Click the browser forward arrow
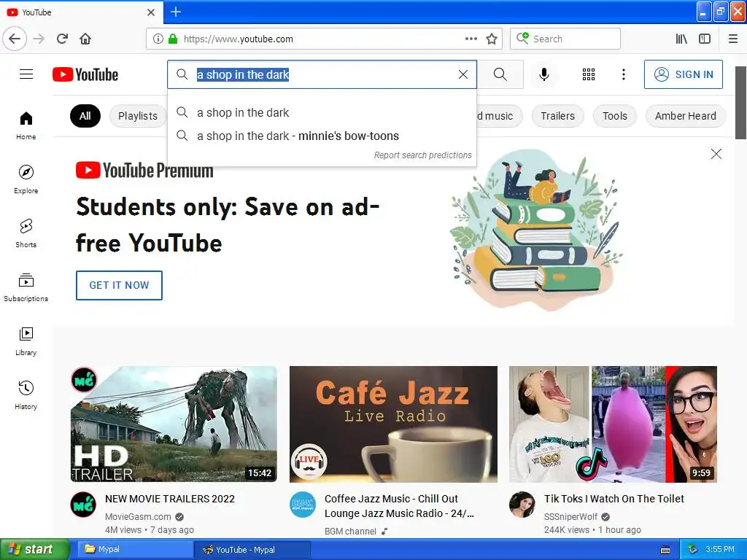 point(39,39)
